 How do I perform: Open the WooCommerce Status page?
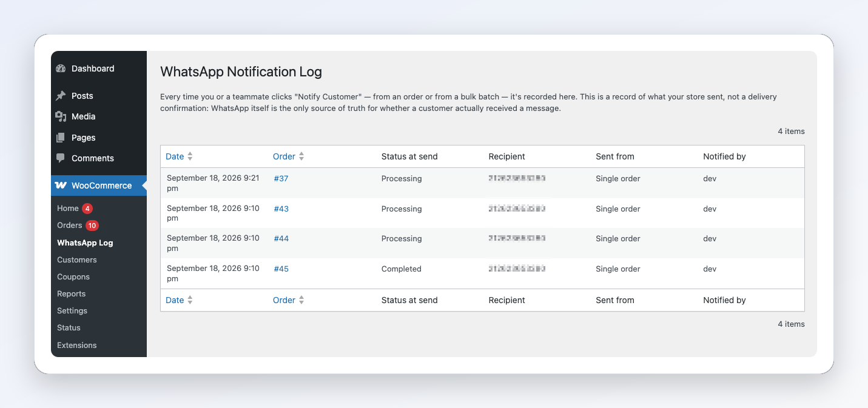pyautogui.click(x=69, y=328)
